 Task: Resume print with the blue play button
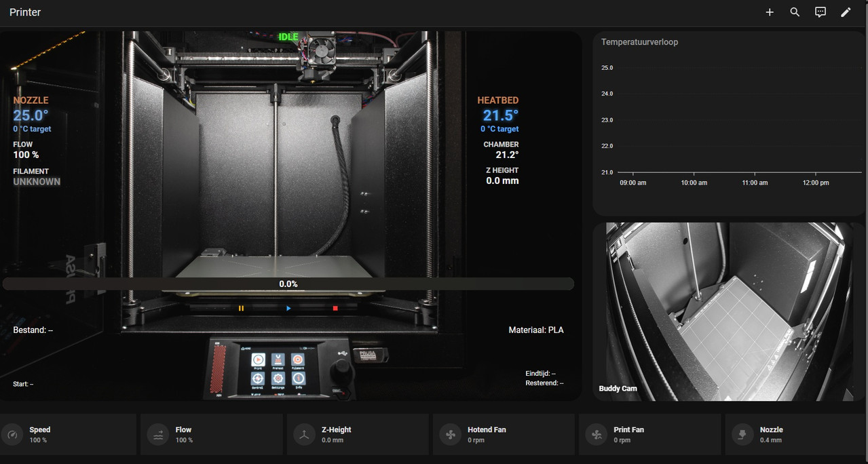[x=288, y=308]
